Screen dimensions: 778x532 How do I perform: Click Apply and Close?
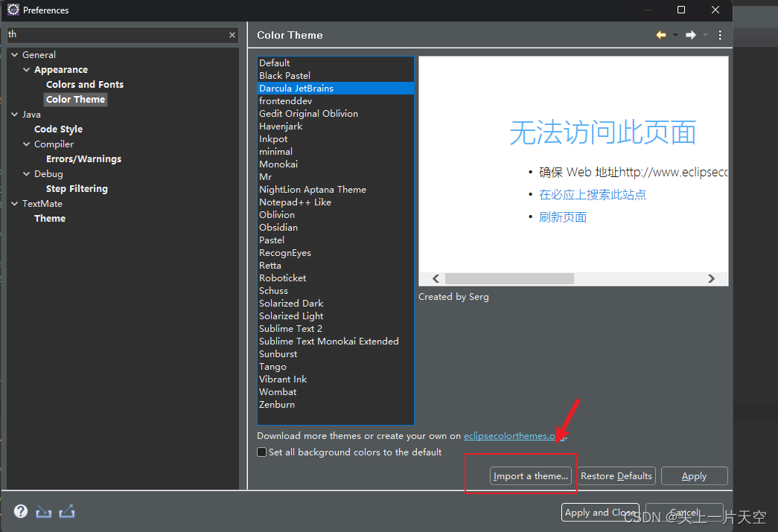click(600, 512)
